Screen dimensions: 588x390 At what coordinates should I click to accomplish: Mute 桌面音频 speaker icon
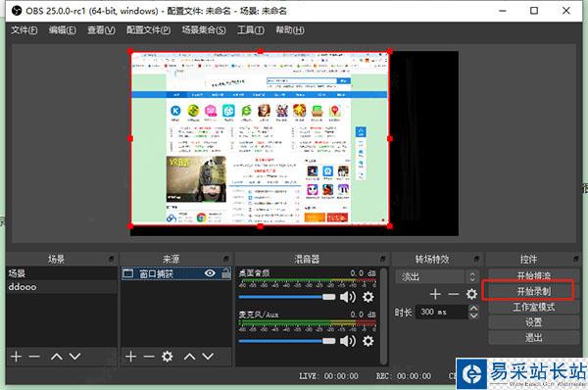coord(348,297)
